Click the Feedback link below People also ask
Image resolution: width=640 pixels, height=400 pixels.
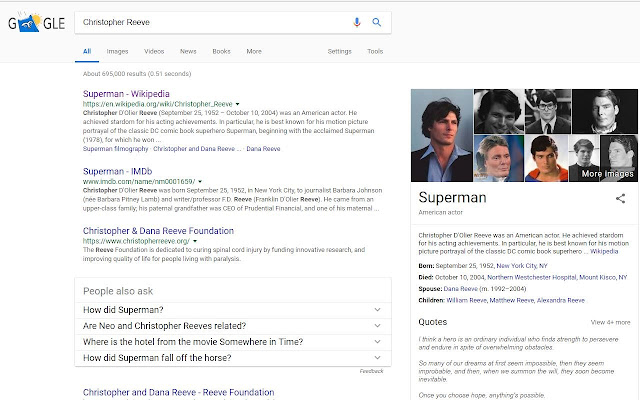[371, 371]
